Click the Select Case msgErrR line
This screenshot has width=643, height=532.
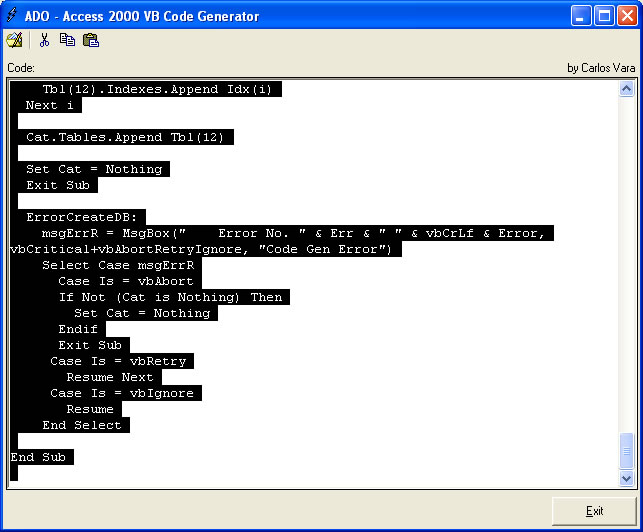coord(120,265)
